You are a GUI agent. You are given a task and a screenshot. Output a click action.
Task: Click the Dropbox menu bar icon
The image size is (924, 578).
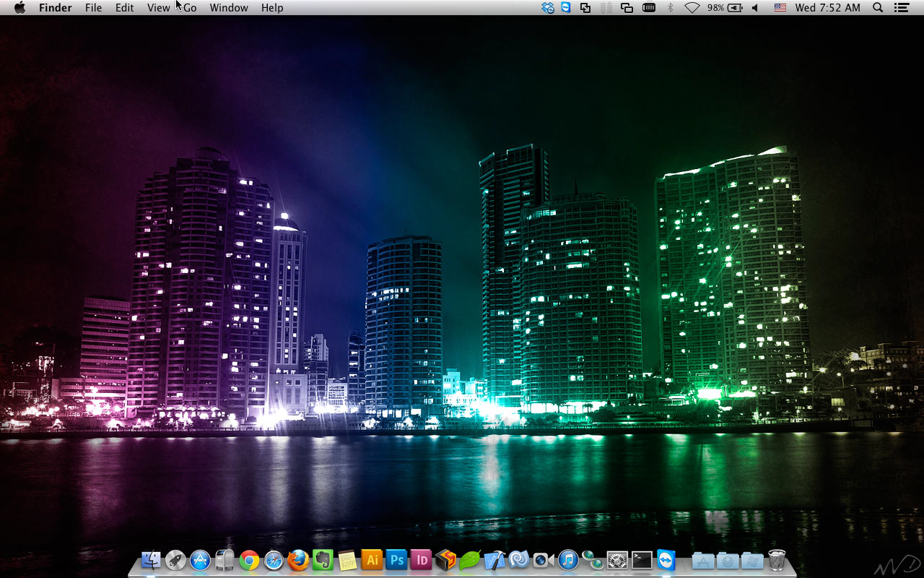548,7
